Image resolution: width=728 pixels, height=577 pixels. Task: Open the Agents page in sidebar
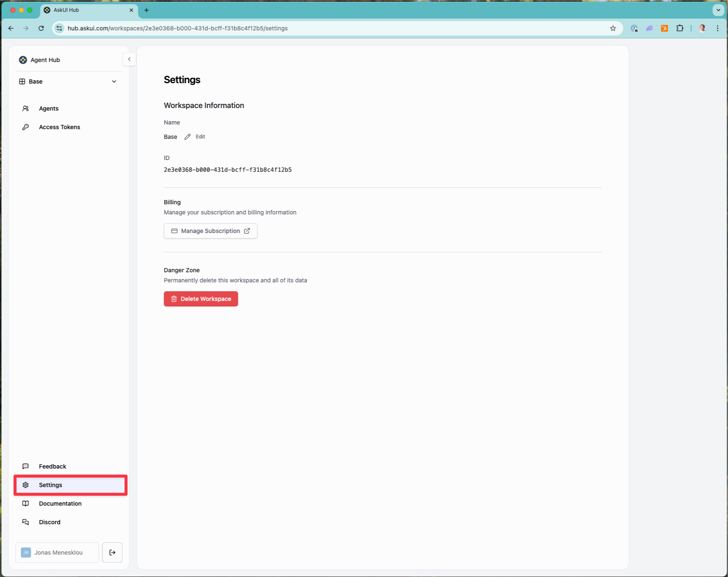coord(70,108)
